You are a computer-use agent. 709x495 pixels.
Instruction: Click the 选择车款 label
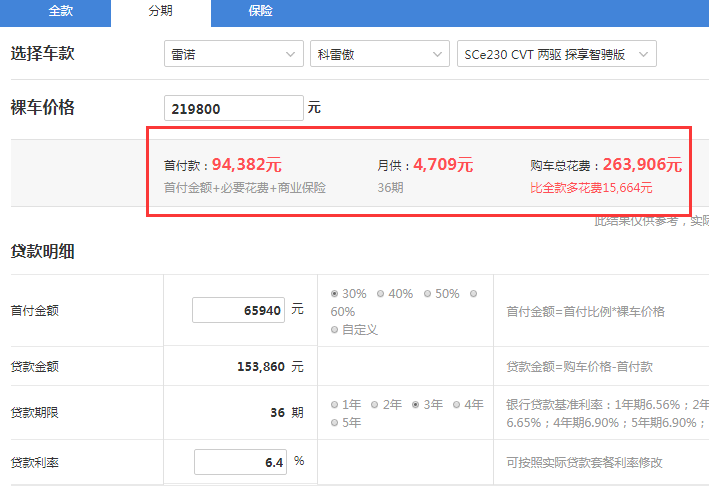click(43, 54)
